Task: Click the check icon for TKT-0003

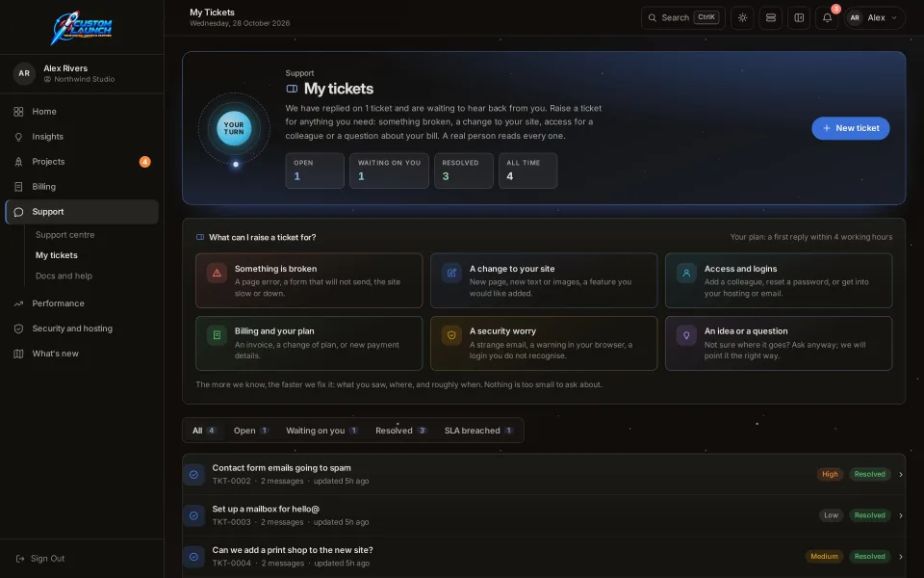Action: coord(193,514)
